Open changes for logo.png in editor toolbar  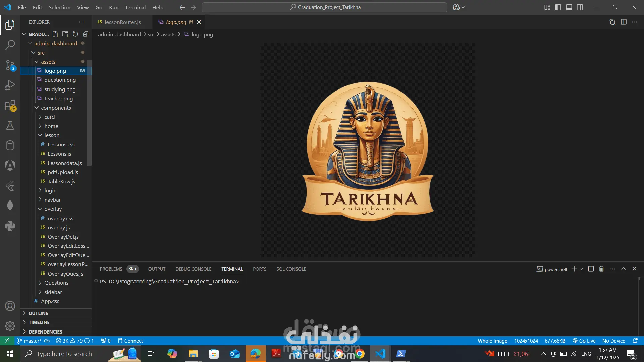click(x=612, y=22)
